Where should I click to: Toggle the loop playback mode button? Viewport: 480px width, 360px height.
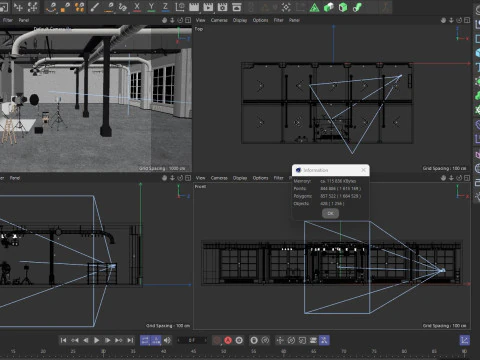click(145, 340)
